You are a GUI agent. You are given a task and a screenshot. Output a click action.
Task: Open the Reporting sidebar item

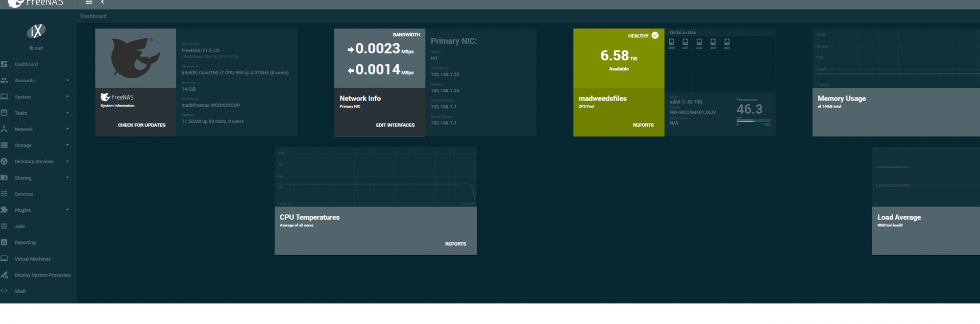[38, 242]
